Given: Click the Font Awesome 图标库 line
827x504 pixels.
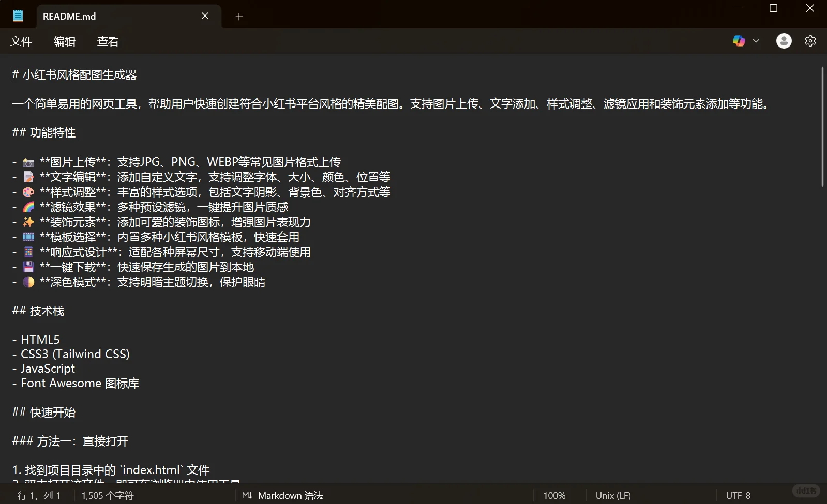Looking at the screenshot, I should coord(76,383).
